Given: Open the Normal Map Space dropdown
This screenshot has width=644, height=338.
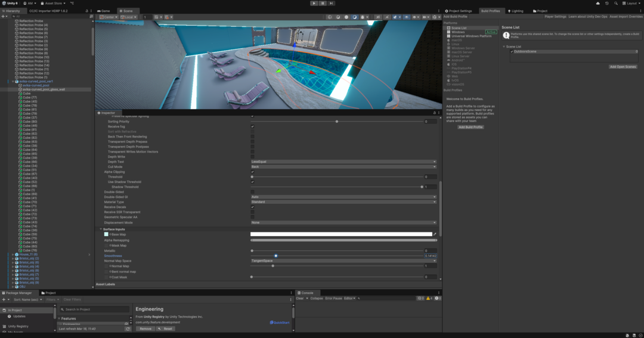Looking at the screenshot, I should tap(343, 261).
